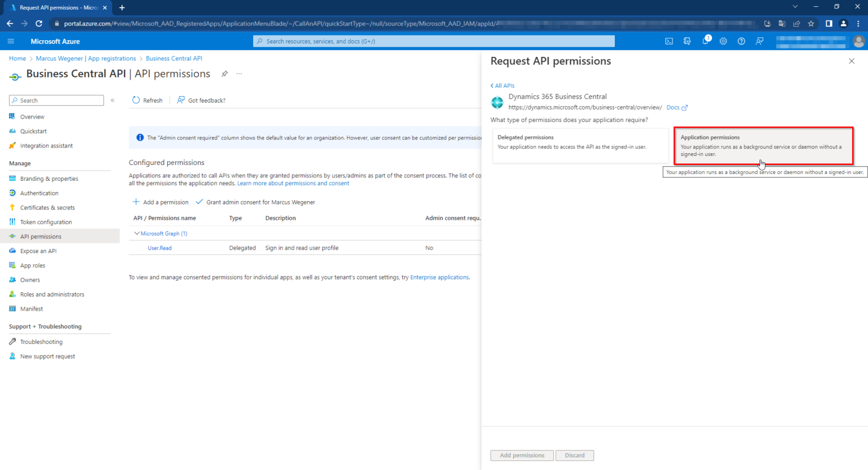Send feedback using the feedback icon
Viewport: 868px width, 470px height.
click(x=759, y=41)
